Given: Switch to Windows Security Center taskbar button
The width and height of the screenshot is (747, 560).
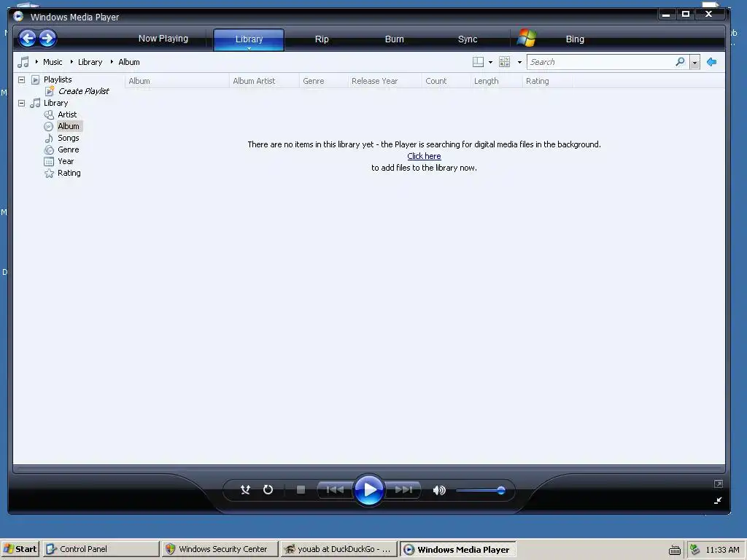Looking at the screenshot, I should [220, 549].
